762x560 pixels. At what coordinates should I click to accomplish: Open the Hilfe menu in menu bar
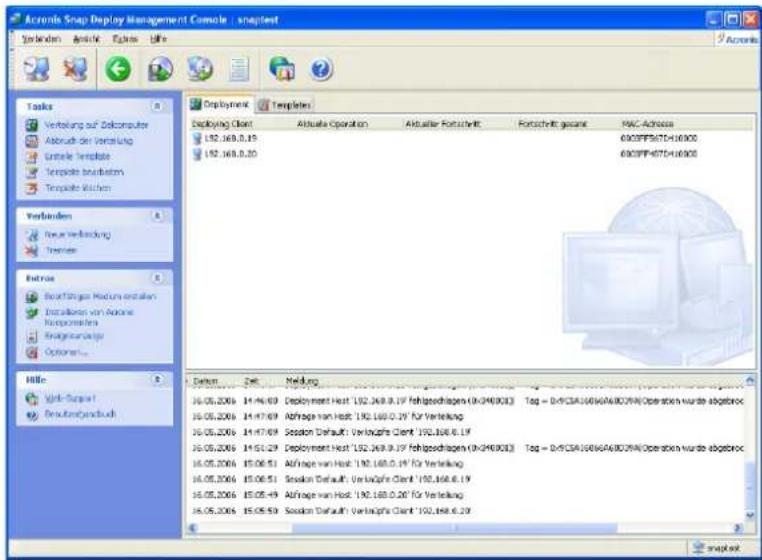158,39
